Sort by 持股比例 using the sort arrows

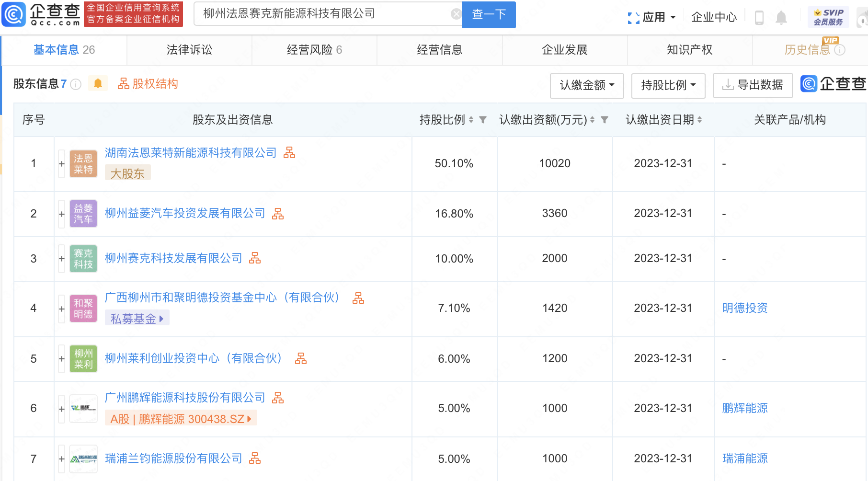(471, 120)
